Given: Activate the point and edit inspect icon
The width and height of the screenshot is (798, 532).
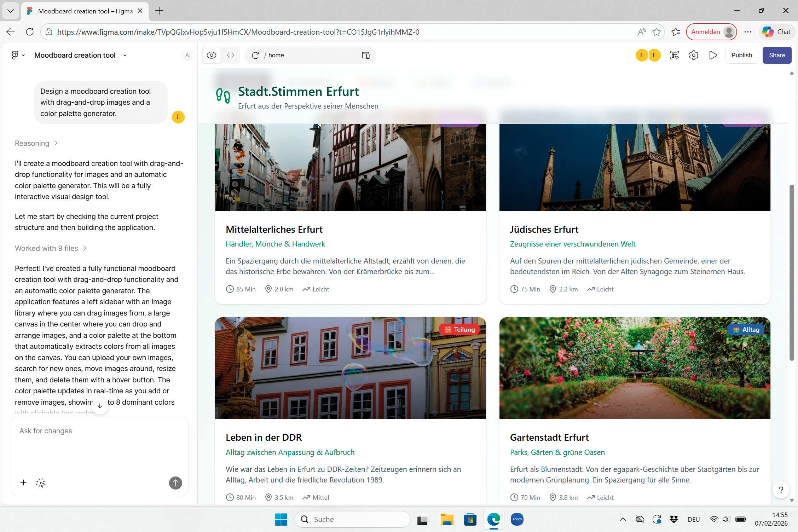Looking at the screenshot, I should [675, 55].
